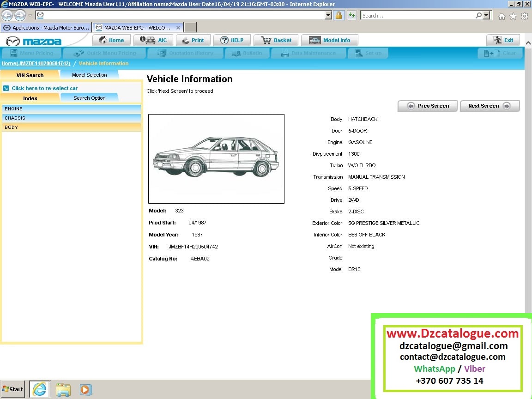Close the MAZDA WEB-EPC browser tab
Screen dimensions: 532x399
pos(178,28)
